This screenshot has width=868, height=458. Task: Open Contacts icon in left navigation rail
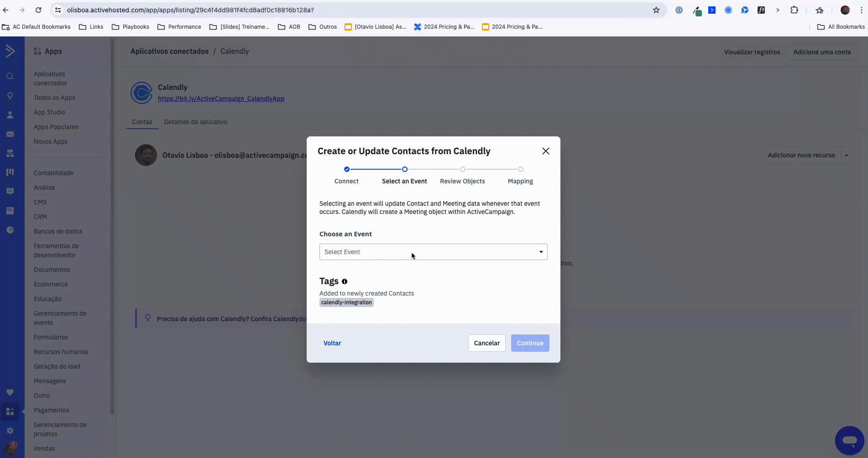pyautogui.click(x=10, y=115)
